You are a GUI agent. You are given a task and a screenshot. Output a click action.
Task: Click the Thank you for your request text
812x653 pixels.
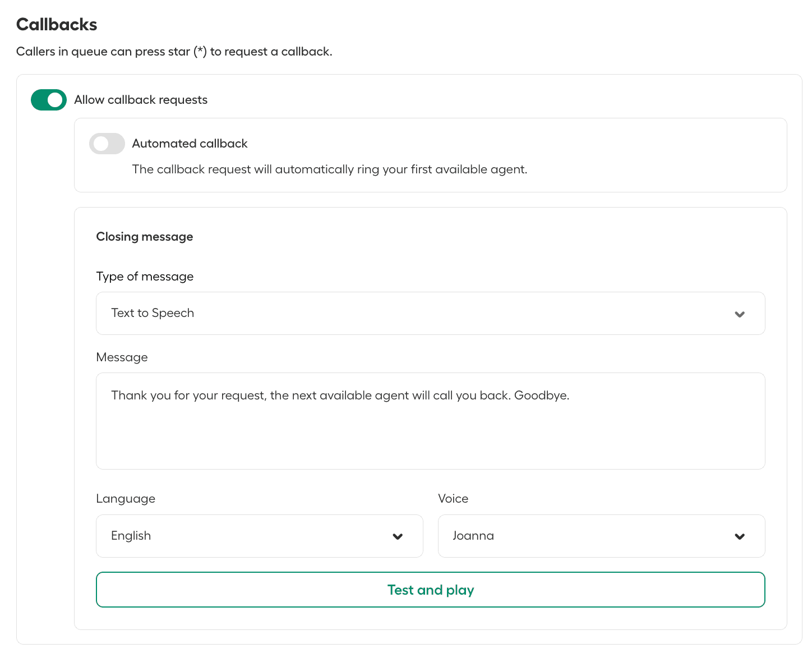point(340,396)
